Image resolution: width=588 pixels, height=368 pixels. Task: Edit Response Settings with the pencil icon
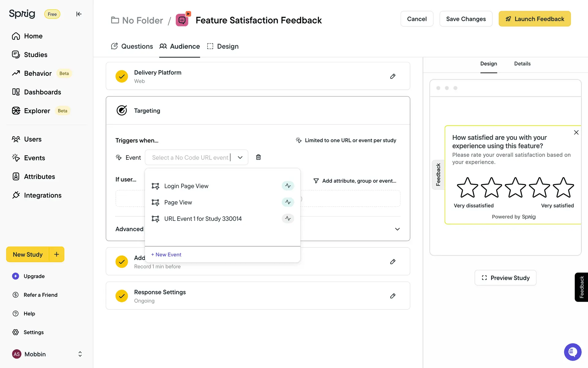(x=393, y=296)
